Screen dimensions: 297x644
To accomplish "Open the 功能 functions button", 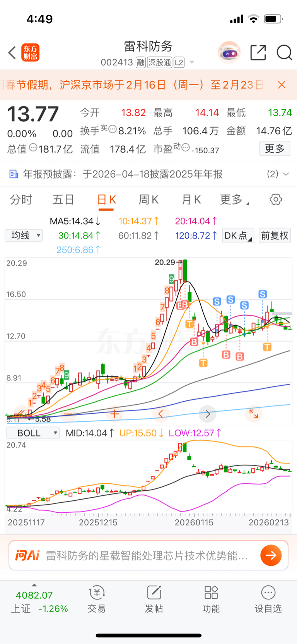I will (211, 599).
